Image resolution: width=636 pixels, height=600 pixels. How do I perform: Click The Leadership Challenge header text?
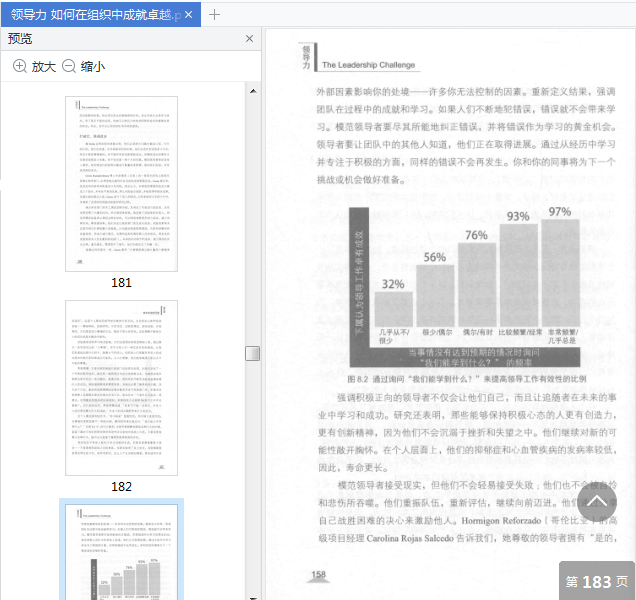click(368, 65)
